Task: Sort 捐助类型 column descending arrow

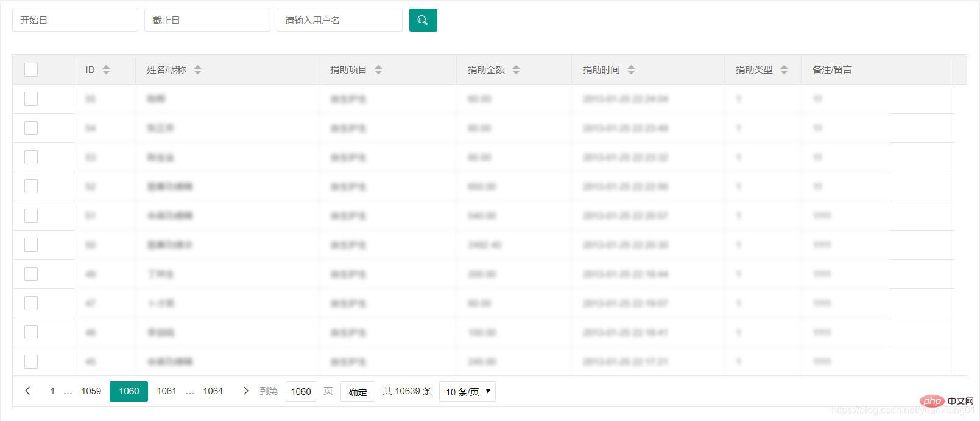Action: pos(784,72)
